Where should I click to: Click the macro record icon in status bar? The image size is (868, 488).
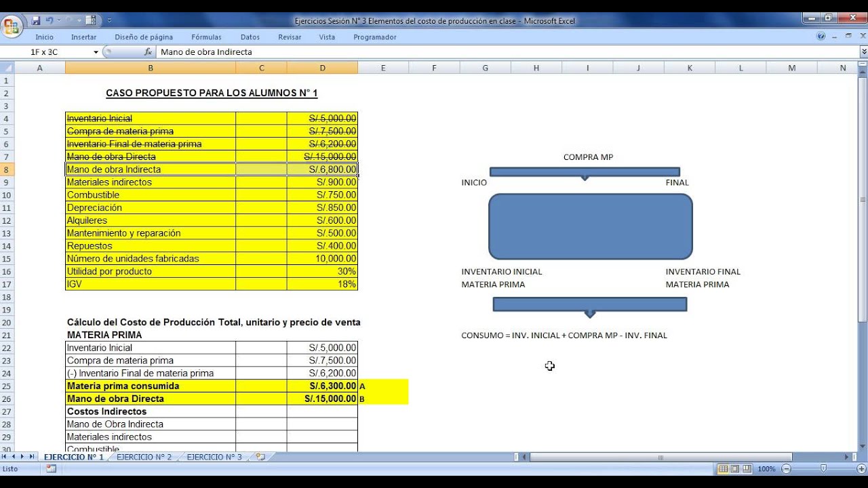52,468
